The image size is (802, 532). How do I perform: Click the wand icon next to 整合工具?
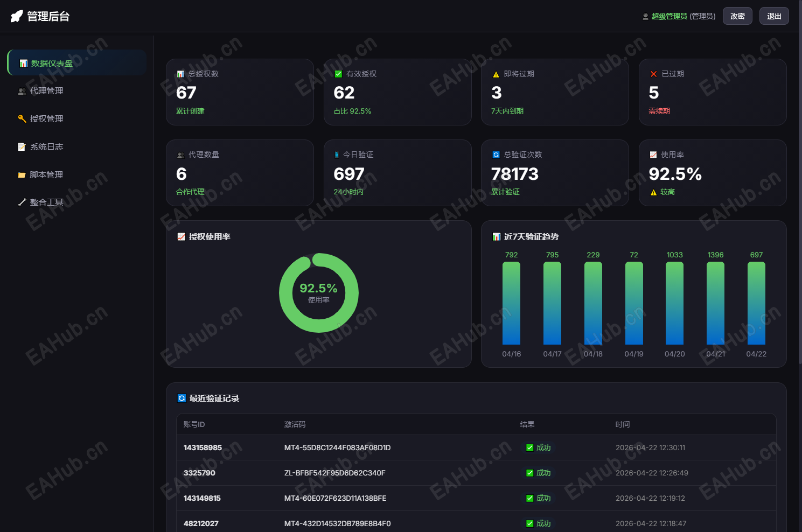tap(22, 202)
